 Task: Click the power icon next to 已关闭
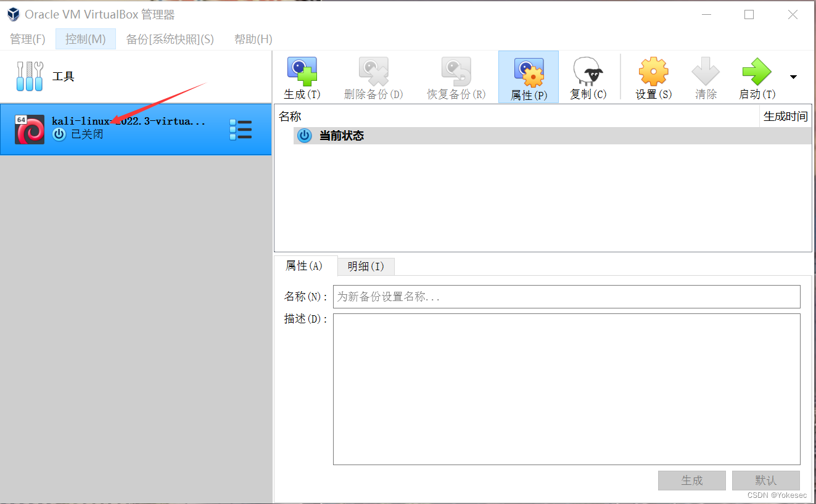tap(59, 134)
